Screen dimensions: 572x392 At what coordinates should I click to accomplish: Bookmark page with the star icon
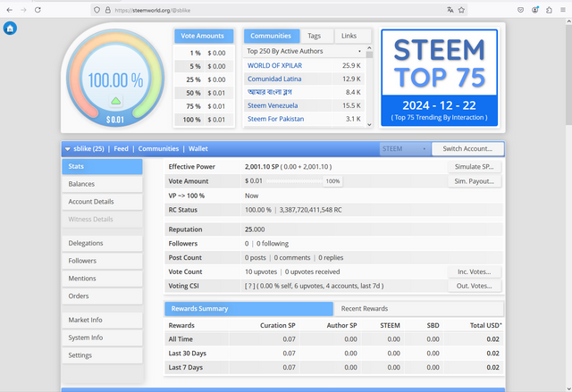461,10
